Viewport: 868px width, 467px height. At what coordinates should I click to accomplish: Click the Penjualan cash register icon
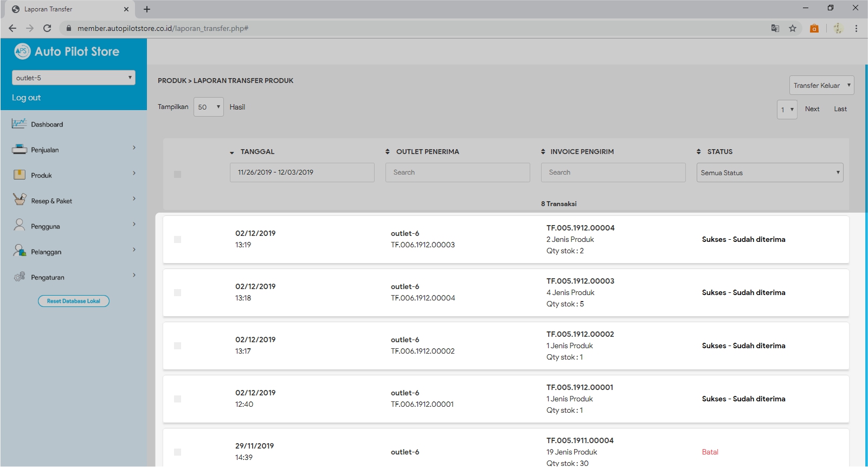tap(19, 149)
